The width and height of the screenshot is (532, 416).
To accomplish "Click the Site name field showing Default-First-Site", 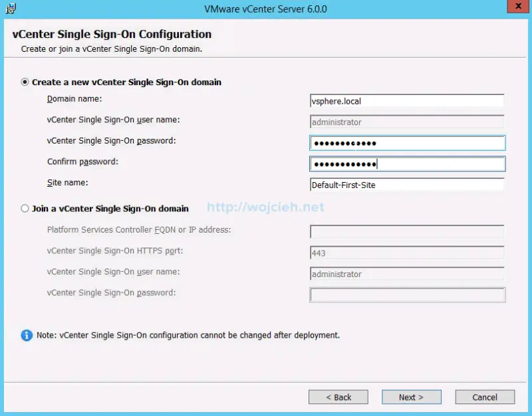I will [x=406, y=185].
